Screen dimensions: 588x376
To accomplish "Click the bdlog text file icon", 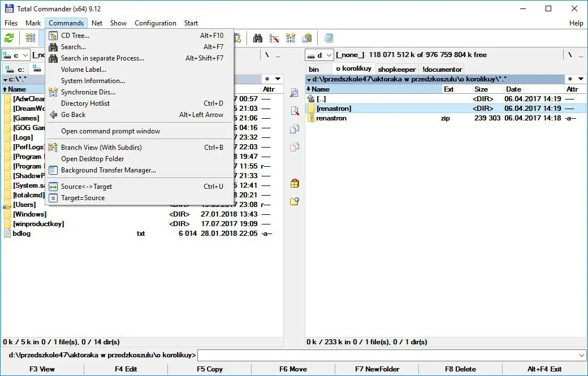I will (7, 233).
